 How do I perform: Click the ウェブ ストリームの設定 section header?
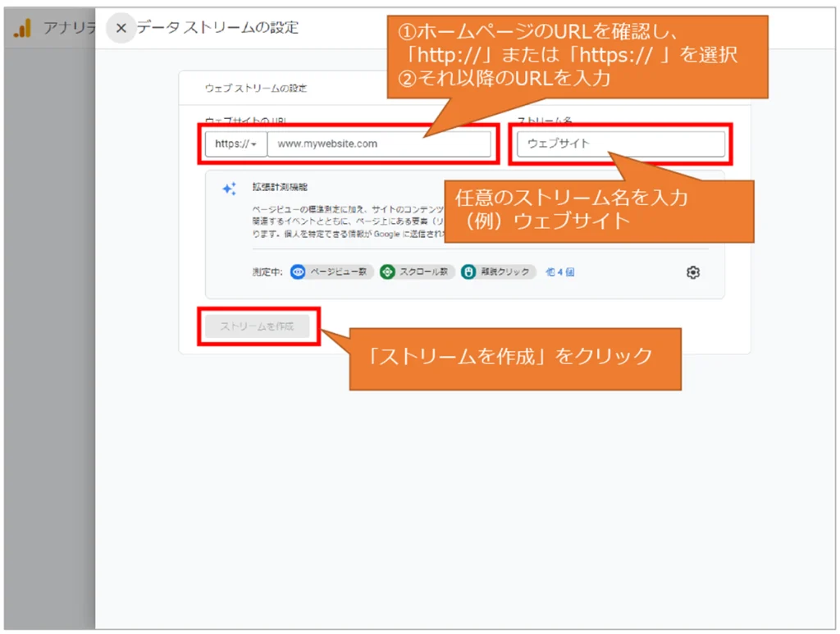tap(255, 88)
